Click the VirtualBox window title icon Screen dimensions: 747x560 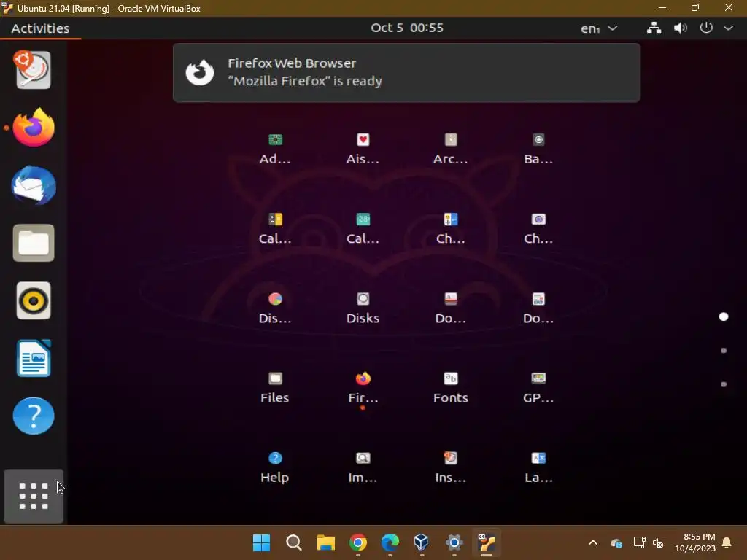coord(7,8)
